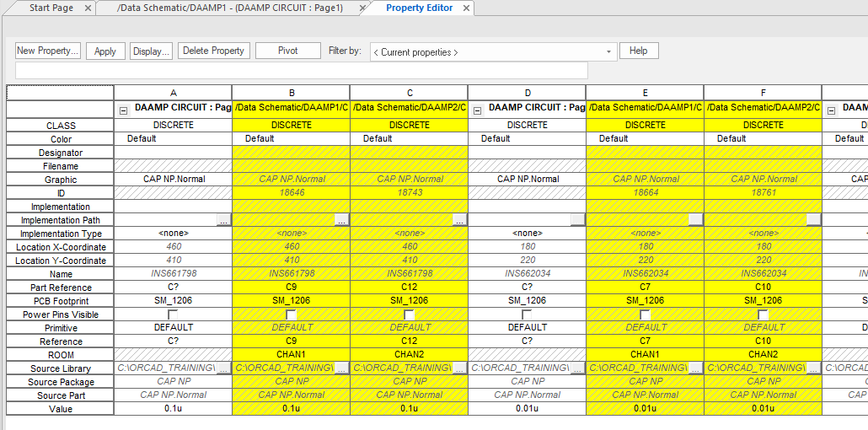The image size is (868, 430).
Task: Toggle Power Pins Visible in column B
Action: [x=291, y=314]
